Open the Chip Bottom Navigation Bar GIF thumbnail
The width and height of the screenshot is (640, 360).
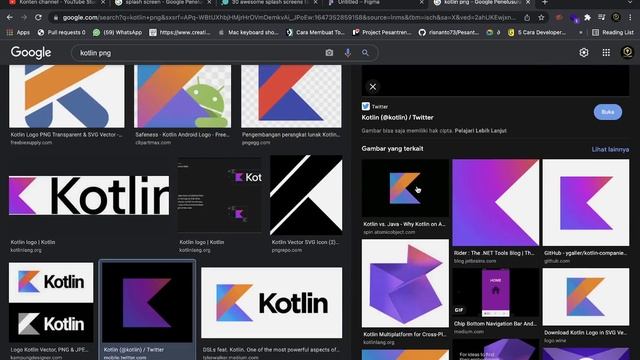click(496, 292)
